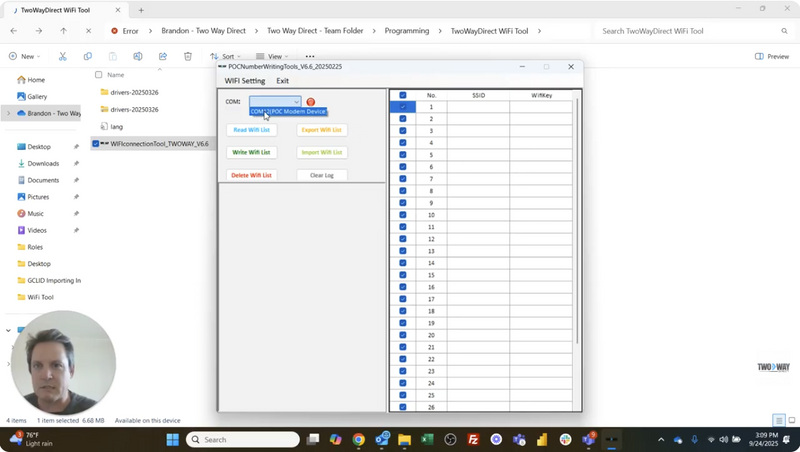The image size is (800, 452).
Task: Toggle the select-all checkbox in table header
Action: [x=403, y=95]
